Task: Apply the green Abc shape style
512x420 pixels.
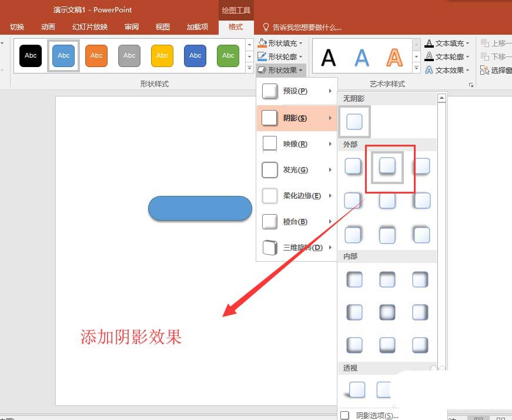Action: (228, 56)
